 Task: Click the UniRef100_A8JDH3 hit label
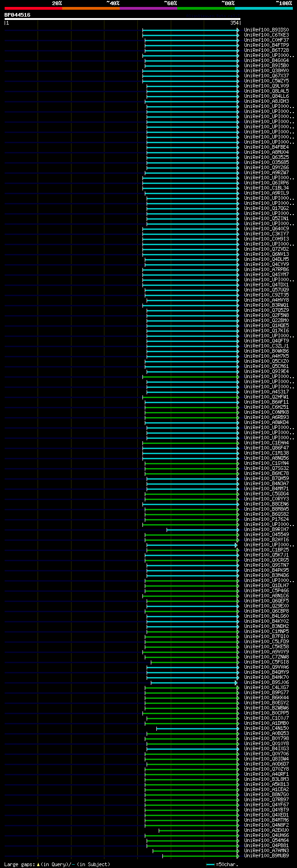(266, 101)
